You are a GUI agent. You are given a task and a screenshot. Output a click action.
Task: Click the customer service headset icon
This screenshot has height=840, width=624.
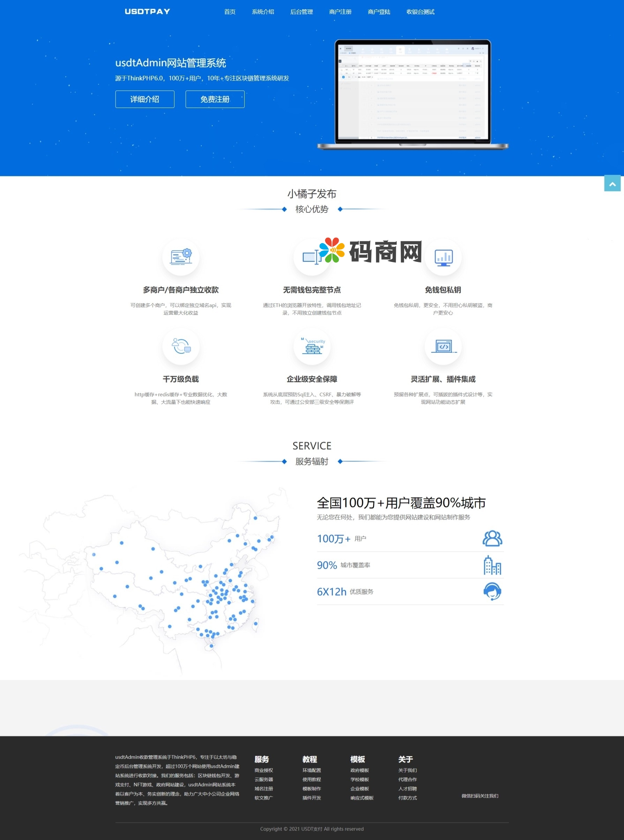point(492,591)
